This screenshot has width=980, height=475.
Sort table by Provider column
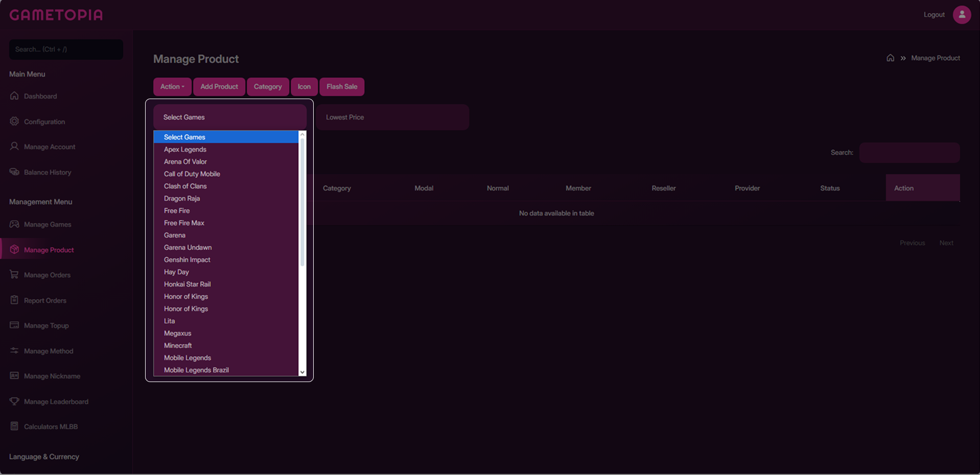pos(747,188)
